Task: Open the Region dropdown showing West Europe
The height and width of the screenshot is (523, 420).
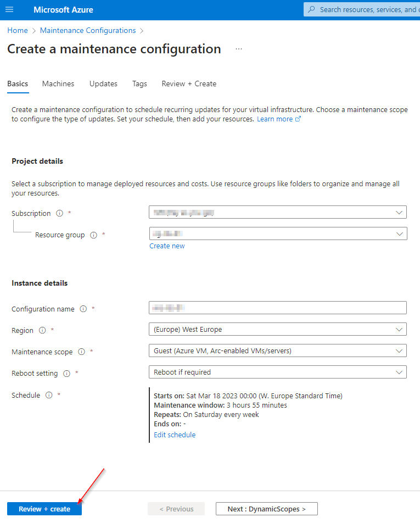Action: tap(278, 329)
